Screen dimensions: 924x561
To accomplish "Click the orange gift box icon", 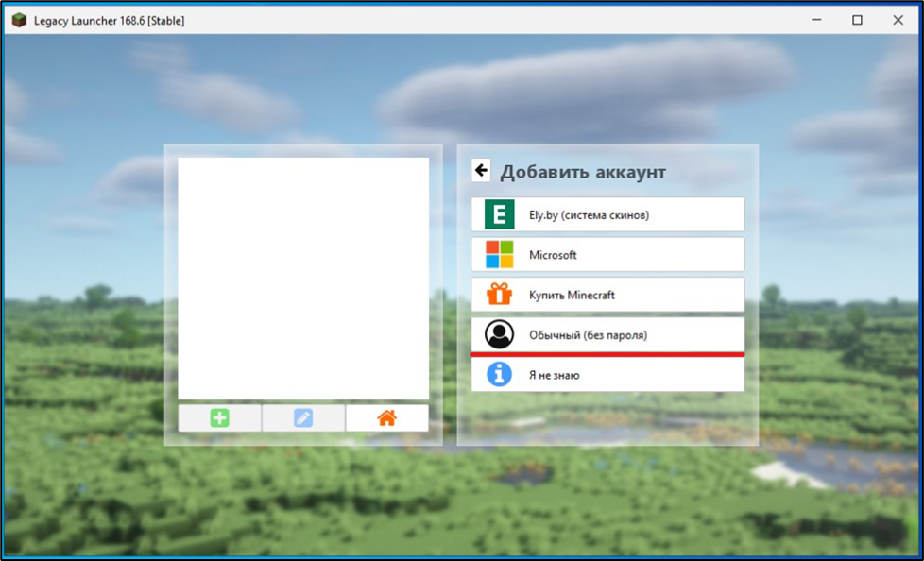I will pyautogui.click(x=499, y=295).
